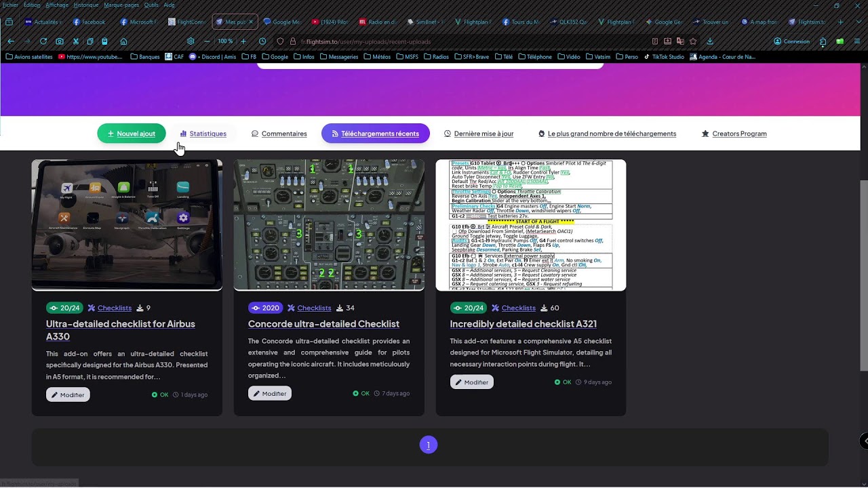Open the downloads arrow icon
The height and width of the screenshot is (488, 868).
(x=710, y=41)
